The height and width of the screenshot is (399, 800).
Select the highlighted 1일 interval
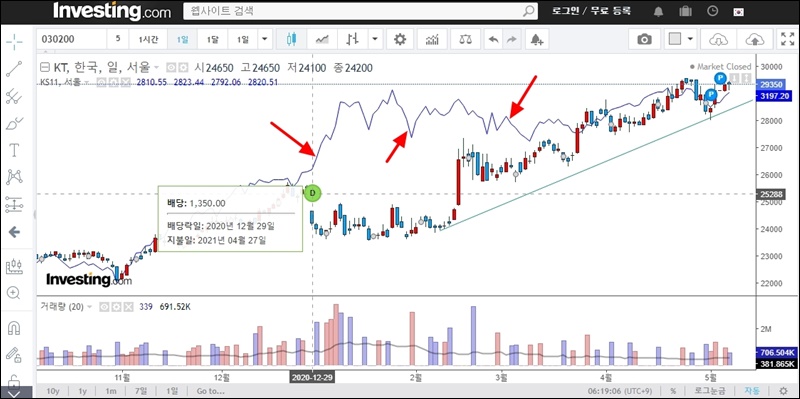(182, 39)
